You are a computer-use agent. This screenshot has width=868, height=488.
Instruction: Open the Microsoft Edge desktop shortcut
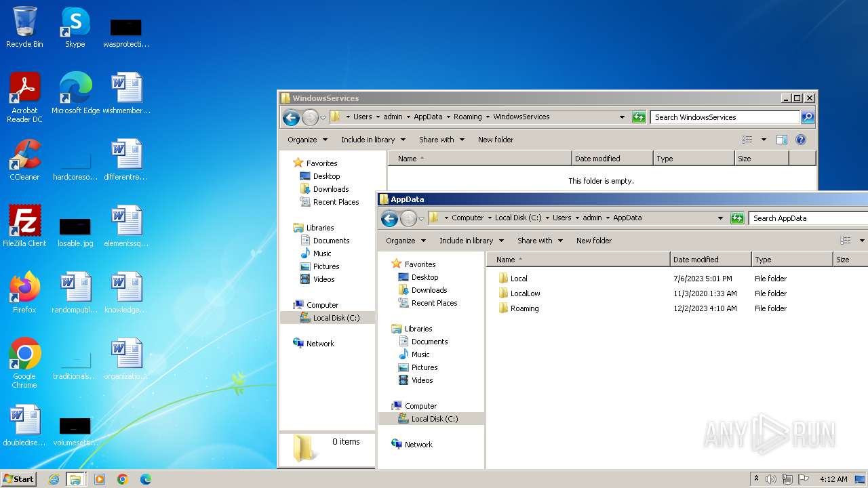point(75,94)
